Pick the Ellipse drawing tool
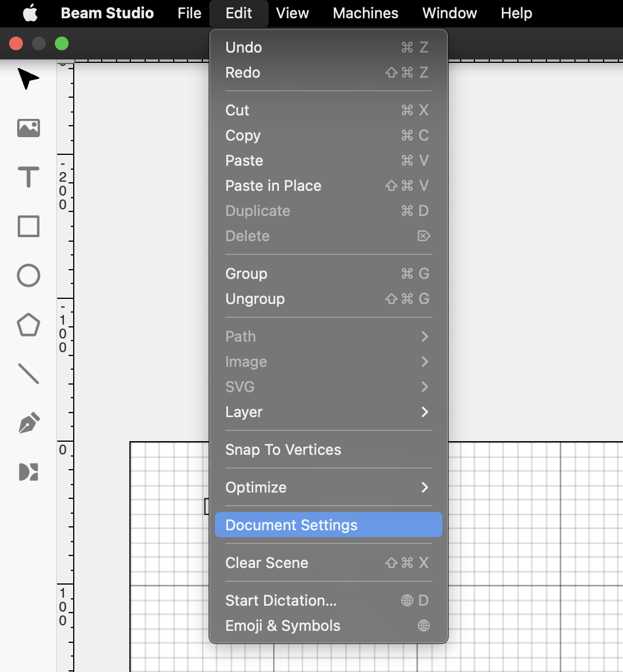 click(27, 275)
